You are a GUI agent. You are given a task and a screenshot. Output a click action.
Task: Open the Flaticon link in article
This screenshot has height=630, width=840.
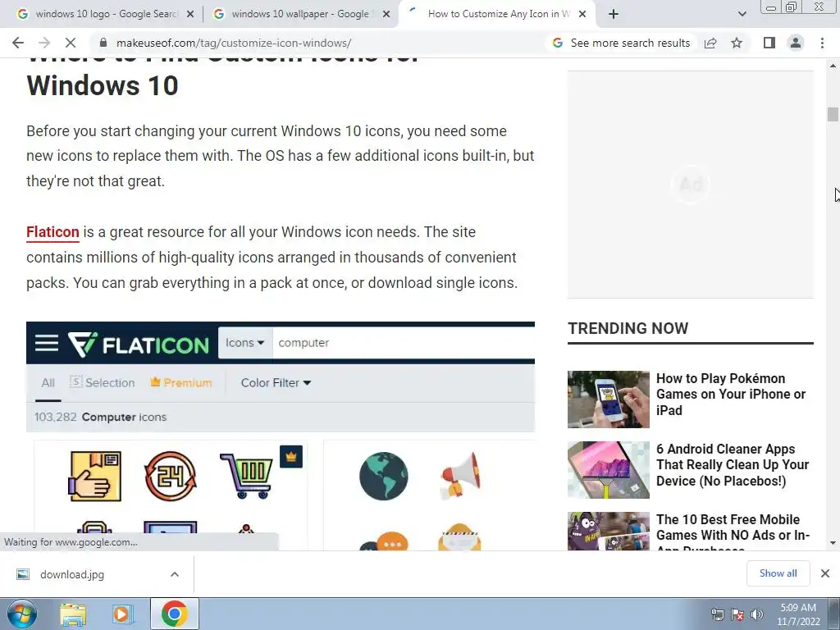(x=52, y=232)
